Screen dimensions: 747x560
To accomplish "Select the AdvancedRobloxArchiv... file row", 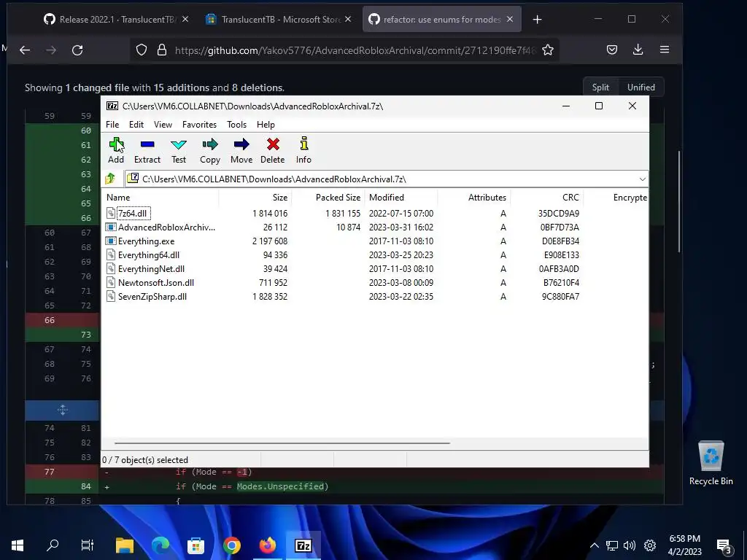I will 166,227.
